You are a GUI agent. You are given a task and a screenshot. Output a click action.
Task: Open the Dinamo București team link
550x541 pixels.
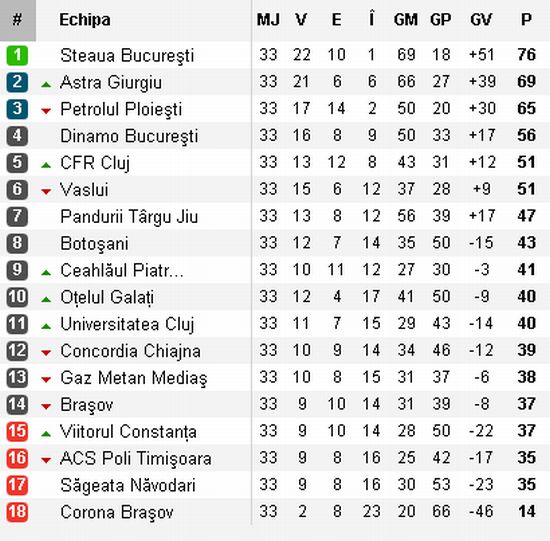point(129,136)
